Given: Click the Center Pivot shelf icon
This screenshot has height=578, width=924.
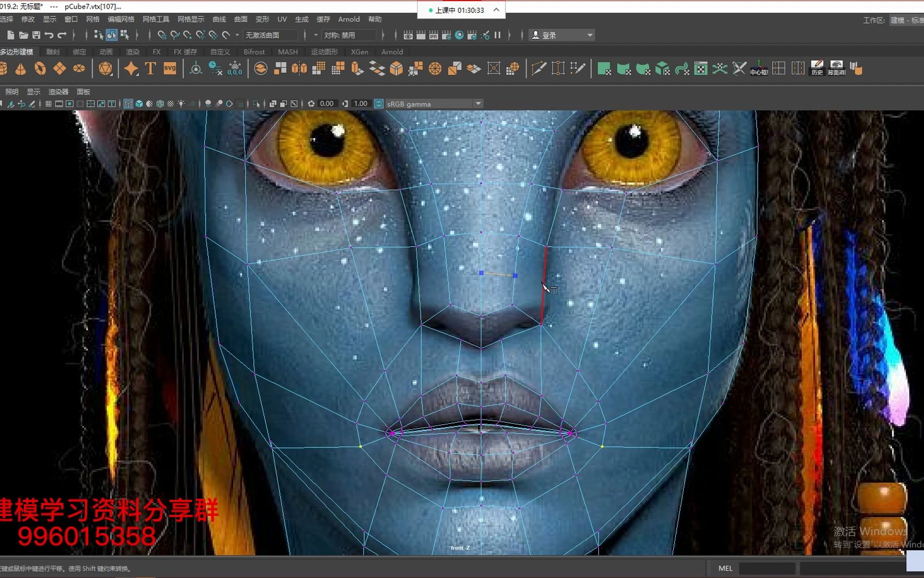Looking at the screenshot, I should pos(196,69).
